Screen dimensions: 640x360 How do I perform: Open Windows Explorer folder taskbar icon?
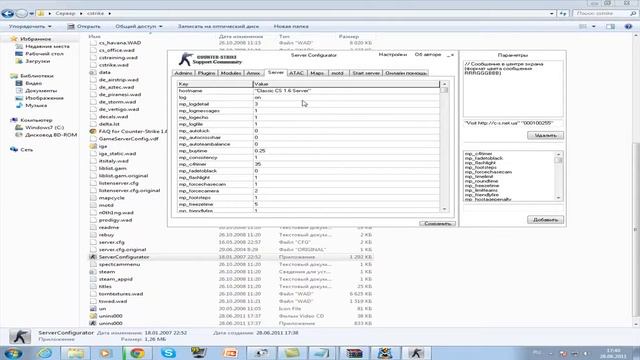[x=76, y=353]
